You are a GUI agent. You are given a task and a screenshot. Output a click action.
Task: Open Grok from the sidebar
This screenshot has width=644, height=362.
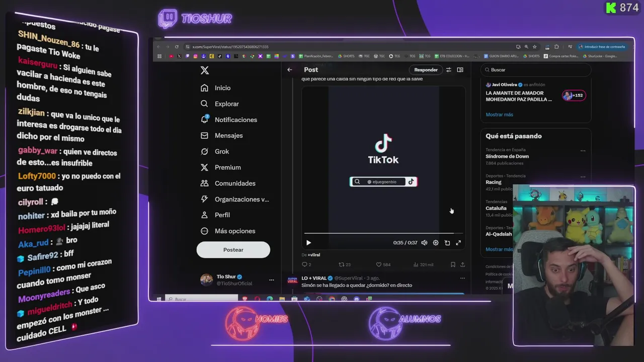(x=215, y=151)
